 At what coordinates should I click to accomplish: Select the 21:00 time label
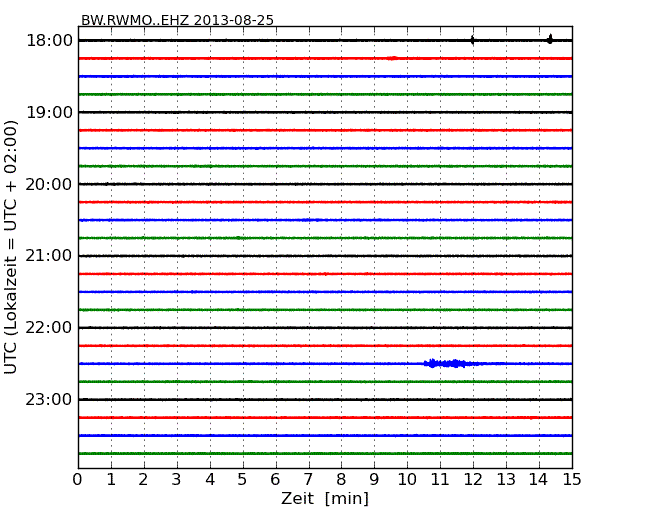click(49, 256)
